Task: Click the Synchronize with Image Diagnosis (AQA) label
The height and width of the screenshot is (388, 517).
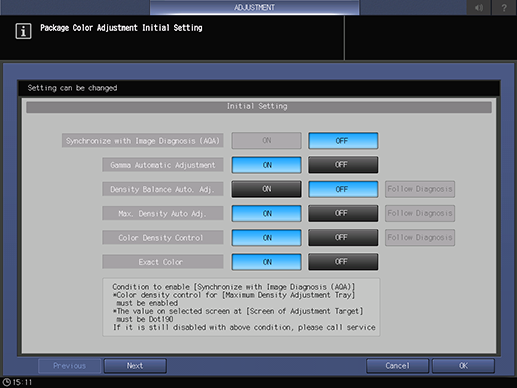Action: tap(143, 141)
